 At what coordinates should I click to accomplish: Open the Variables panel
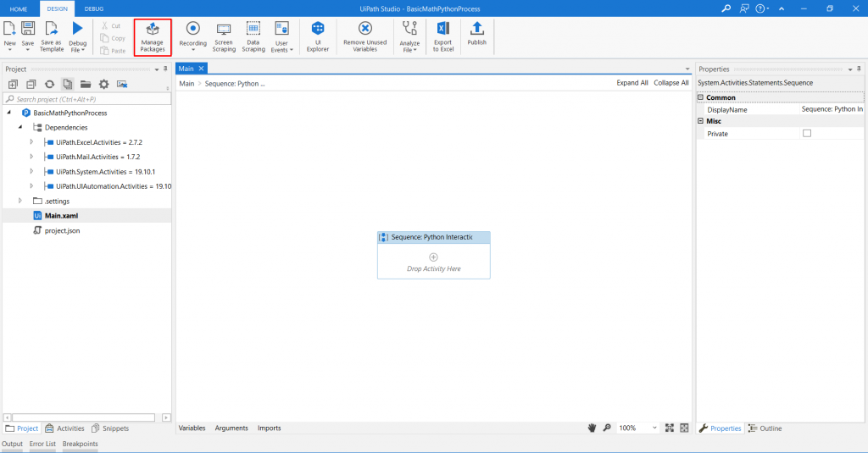pyautogui.click(x=192, y=428)
